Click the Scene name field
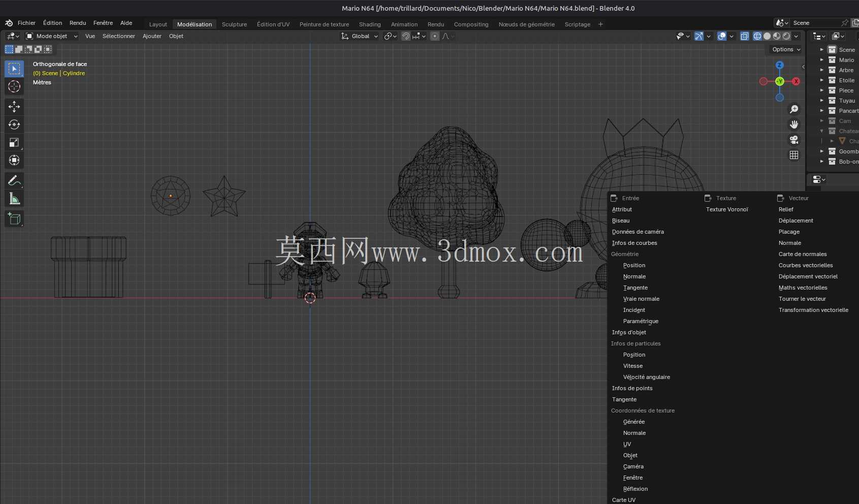The width and height of the screenshot is (859, 504). [816, 23]
